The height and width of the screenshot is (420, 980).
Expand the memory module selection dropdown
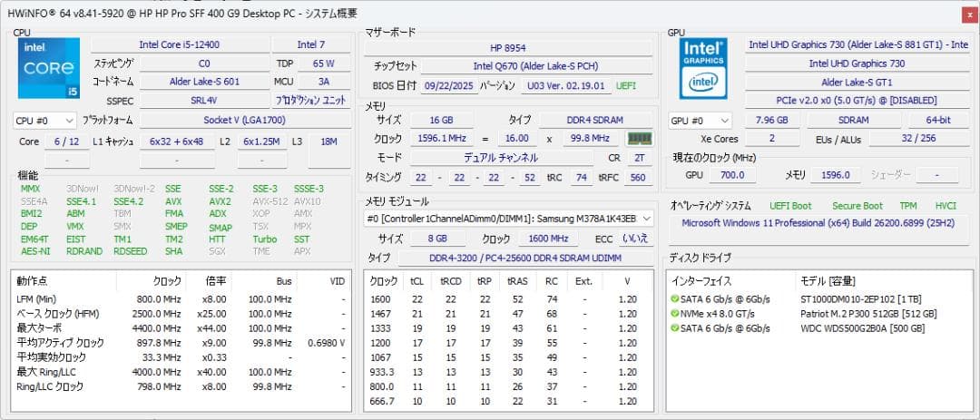(x=509, y=218)
